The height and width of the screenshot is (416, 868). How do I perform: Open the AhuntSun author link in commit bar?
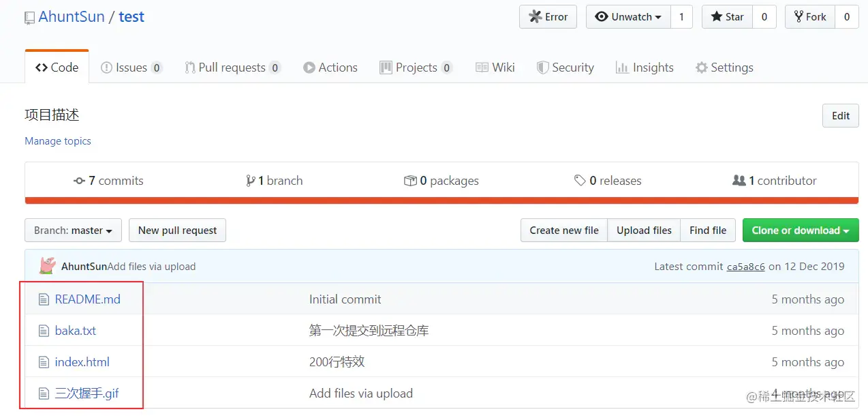84,267
